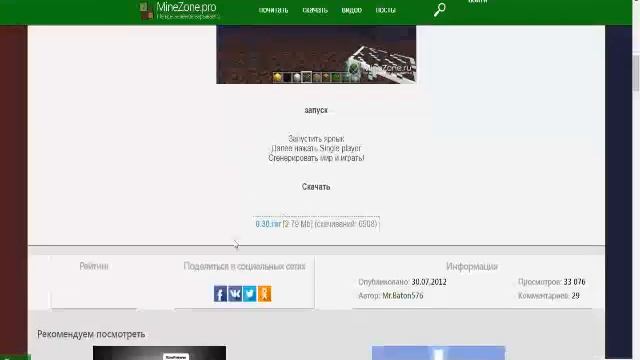This screenshot has height=360, width=640.
Task: Click the views count 33 076
Action: 575,282
